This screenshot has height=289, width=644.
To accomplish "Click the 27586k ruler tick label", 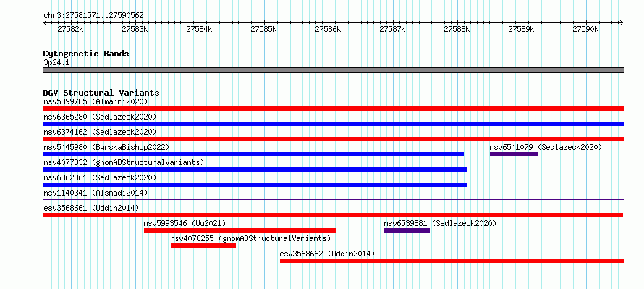I will pos(329,30).
